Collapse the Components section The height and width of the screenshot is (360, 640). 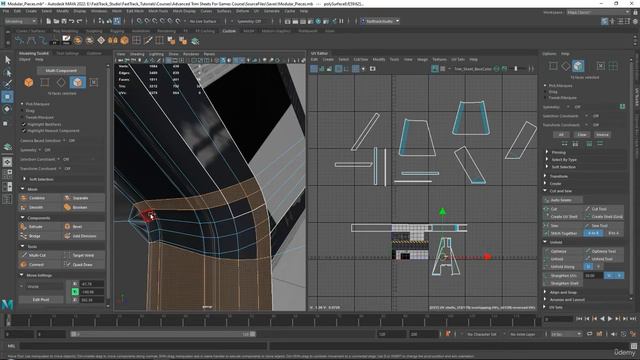coord(22,218)
